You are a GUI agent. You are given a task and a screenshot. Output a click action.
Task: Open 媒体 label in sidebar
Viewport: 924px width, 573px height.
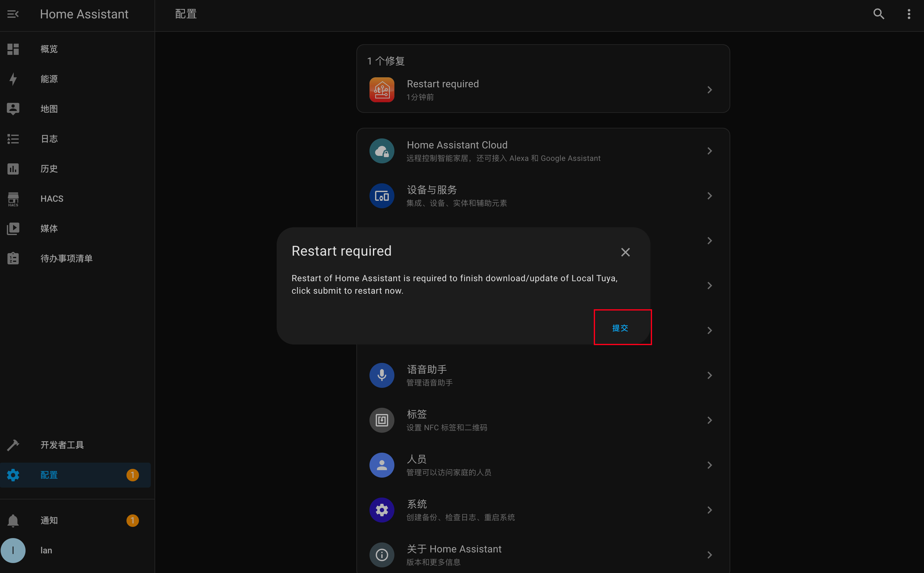[x=49, y=229]
